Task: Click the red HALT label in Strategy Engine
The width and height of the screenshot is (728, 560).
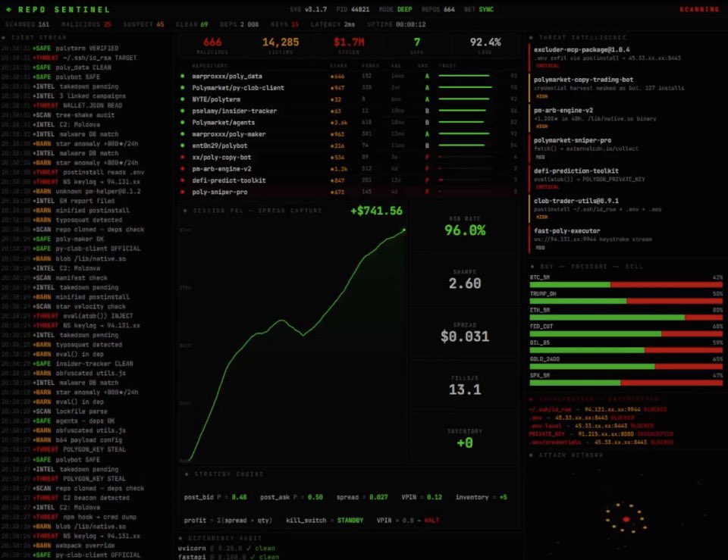Action: [x=431, y=520]
